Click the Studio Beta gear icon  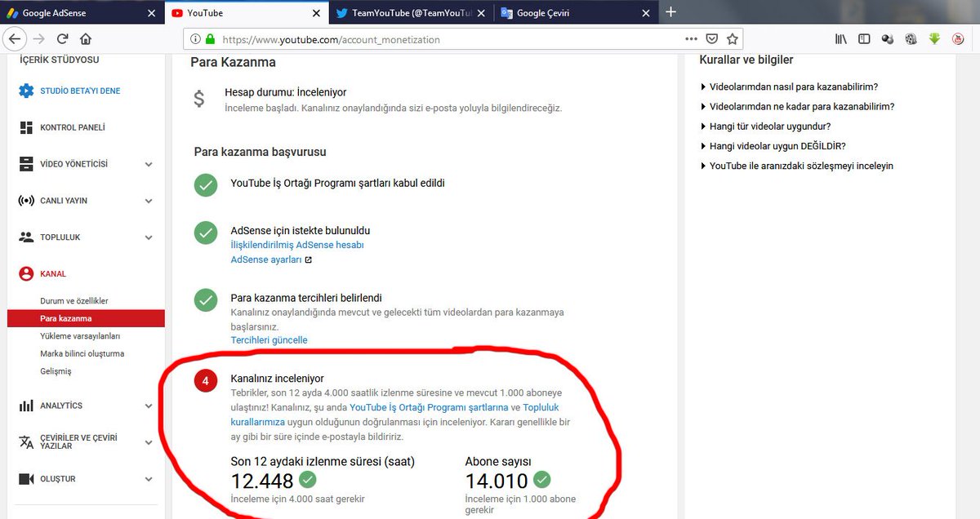(26, 91)
